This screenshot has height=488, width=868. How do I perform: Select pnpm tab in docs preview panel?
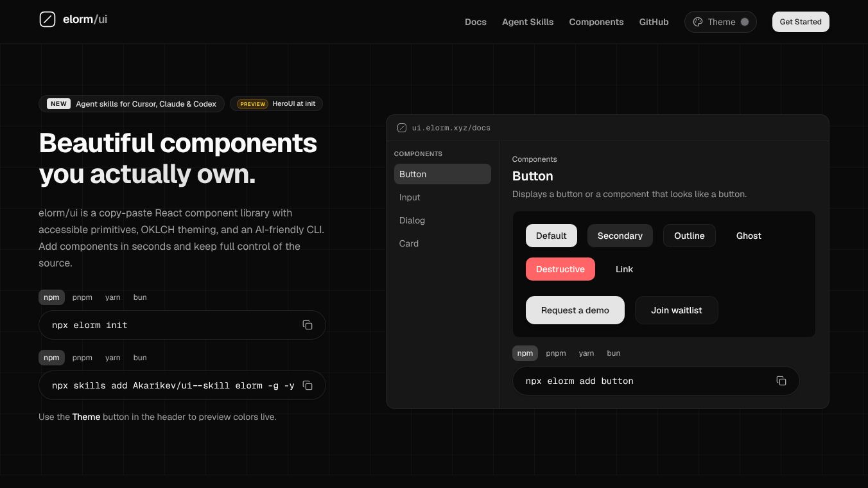click(556, 353)
